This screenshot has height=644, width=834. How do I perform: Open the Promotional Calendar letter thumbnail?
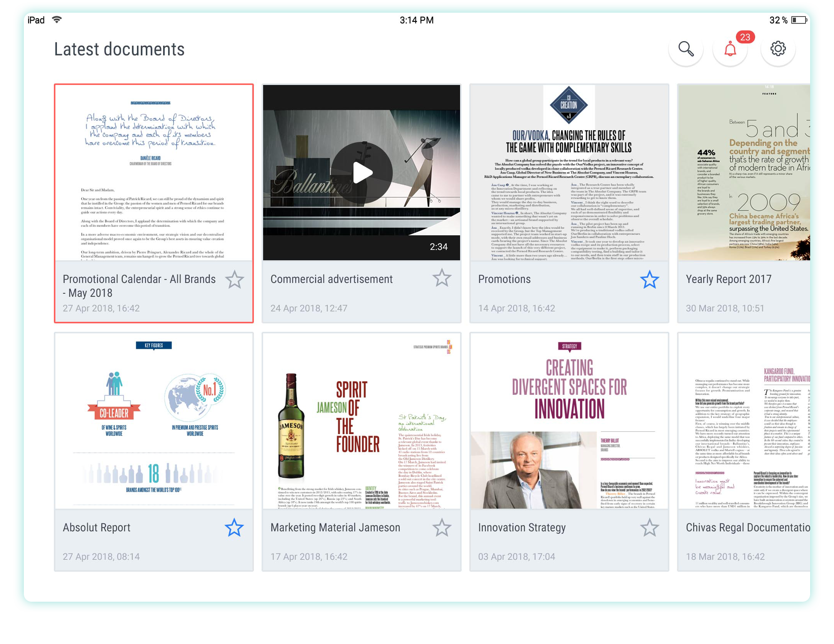pos(154,173)
